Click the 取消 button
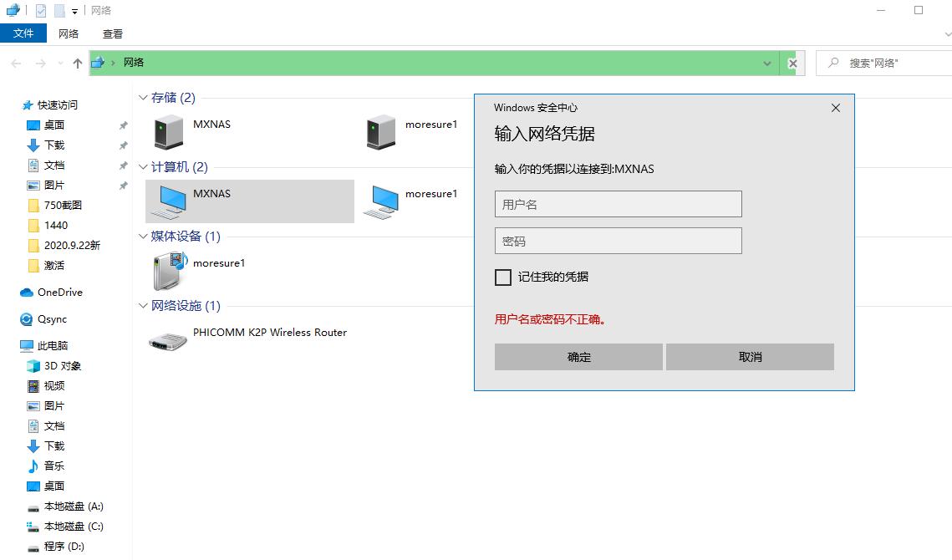 750,357
